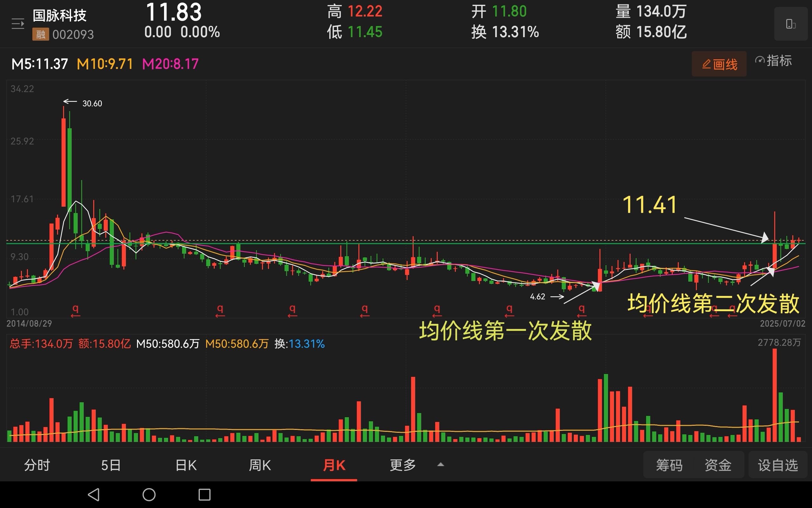The height and width of the screenshot is (508, 812).
Task: Open the 资金 capital flow view
Action: click(718, 465)
